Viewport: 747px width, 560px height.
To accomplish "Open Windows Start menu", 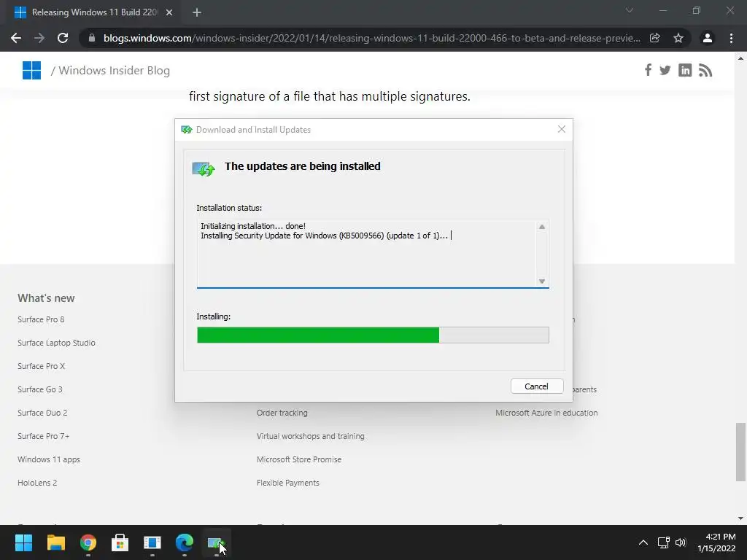I will pyautogui.click(x=23, y=542).
